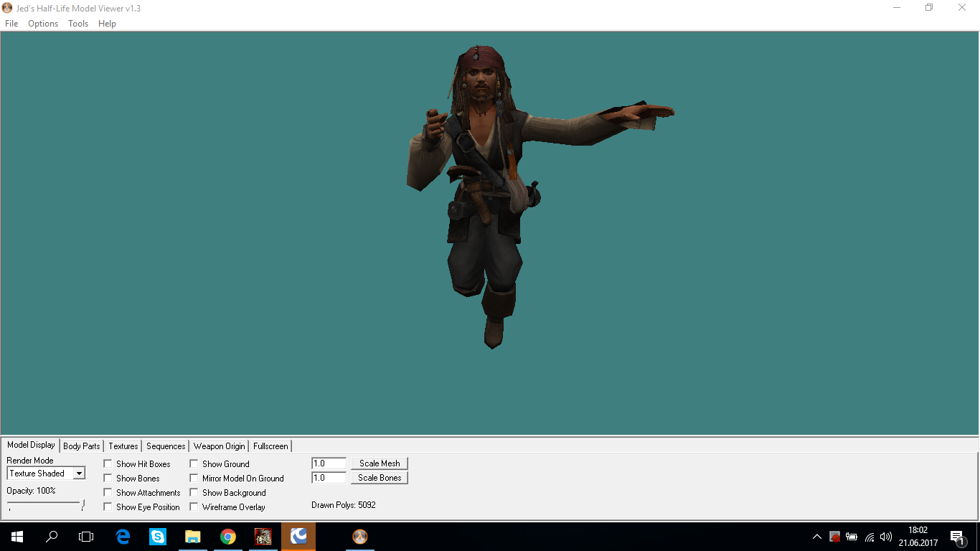The height and width of the screenshot is (551, 980).
Task: Open File Explorer from the taskbar
Action: coord(193,536)
